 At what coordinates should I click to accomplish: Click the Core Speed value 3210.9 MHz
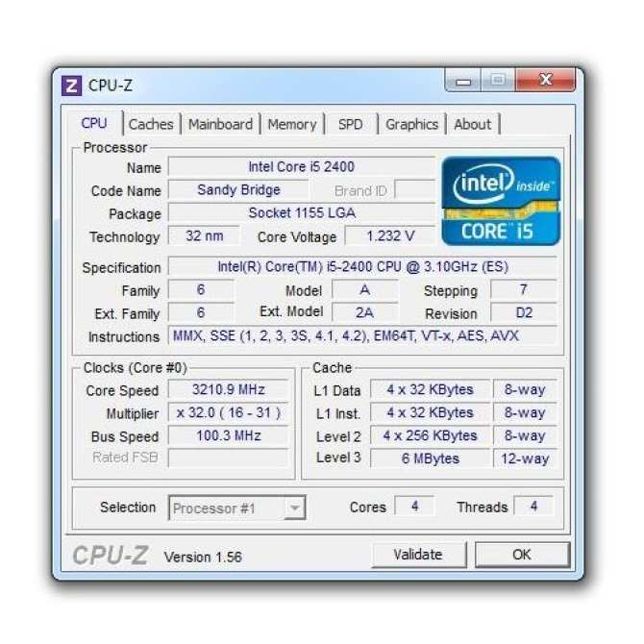point(229,389)
